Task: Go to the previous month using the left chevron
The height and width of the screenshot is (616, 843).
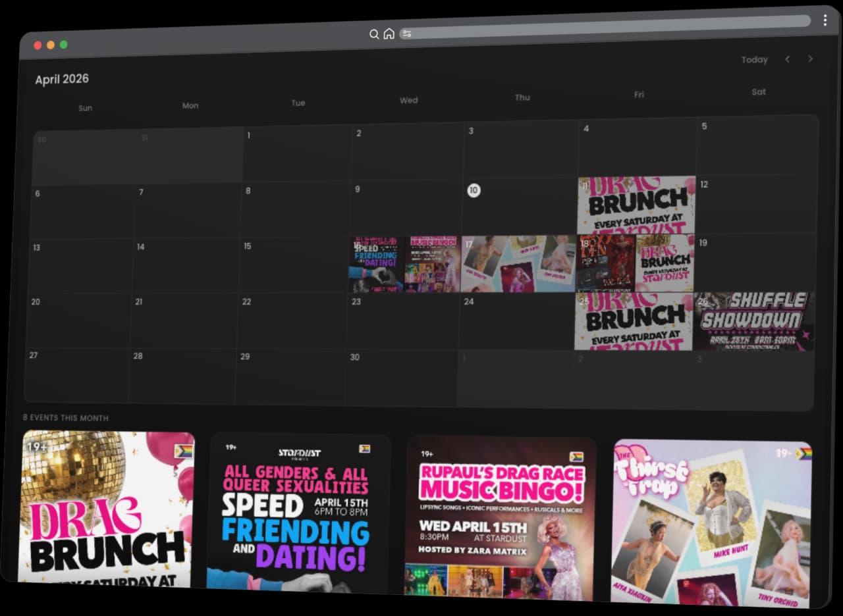Action: 788,59
